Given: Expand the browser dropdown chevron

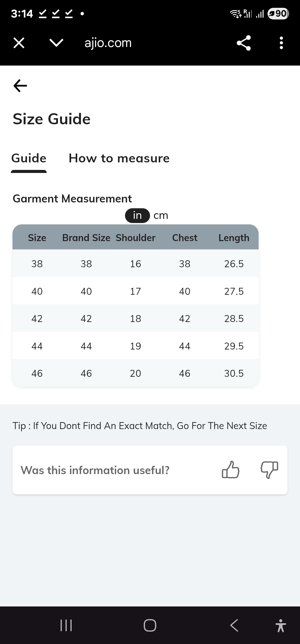Looking at the screenshot, I should 56,43.
